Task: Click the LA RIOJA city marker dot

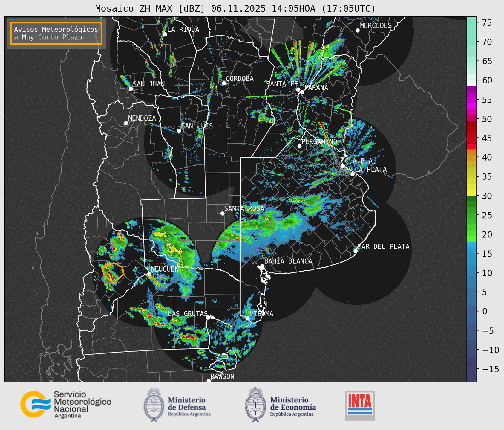Action: point(165,34)
